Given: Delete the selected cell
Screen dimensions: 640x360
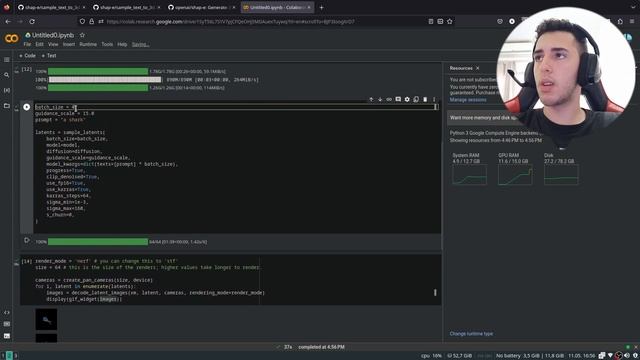Looking at the screenshot, I should pyautogui.click(x=425, y=99).
